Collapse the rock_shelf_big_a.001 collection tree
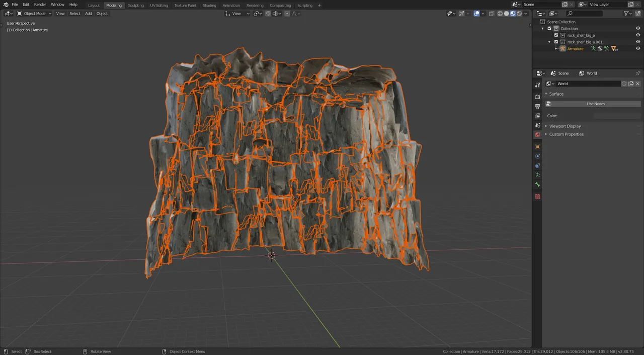The image size is (644, 355). pos(549,42)
